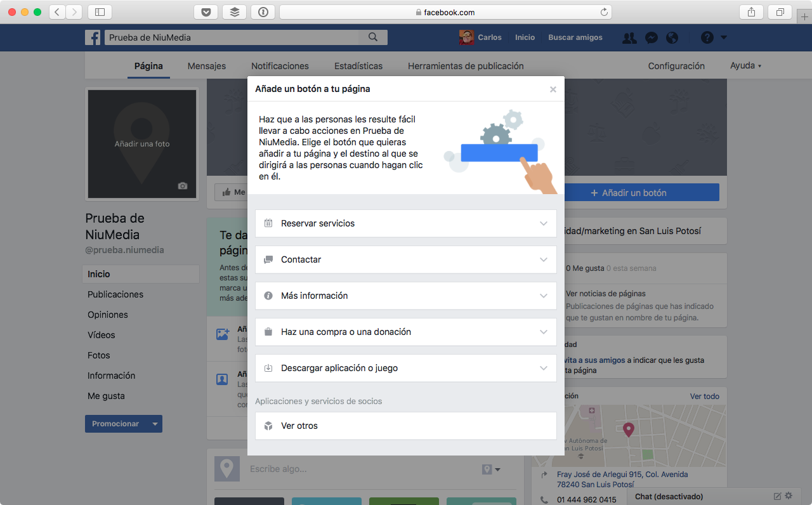Viewport: 812px width, 505px height.
Task: Open Messenger icon in header
Action: pos(651,37)
